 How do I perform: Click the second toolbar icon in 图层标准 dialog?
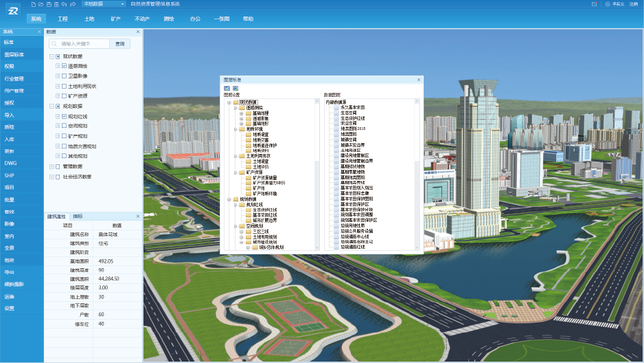pos(235,88)
